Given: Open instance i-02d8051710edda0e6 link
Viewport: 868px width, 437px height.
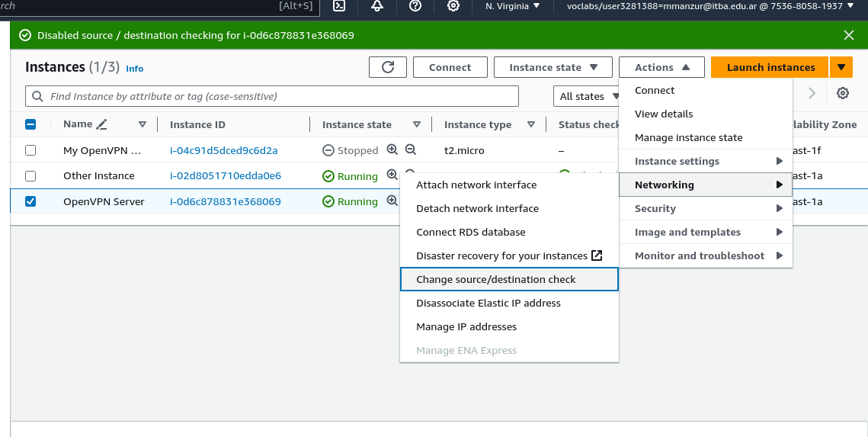Looking at the screenshot, I should (226, 175).
